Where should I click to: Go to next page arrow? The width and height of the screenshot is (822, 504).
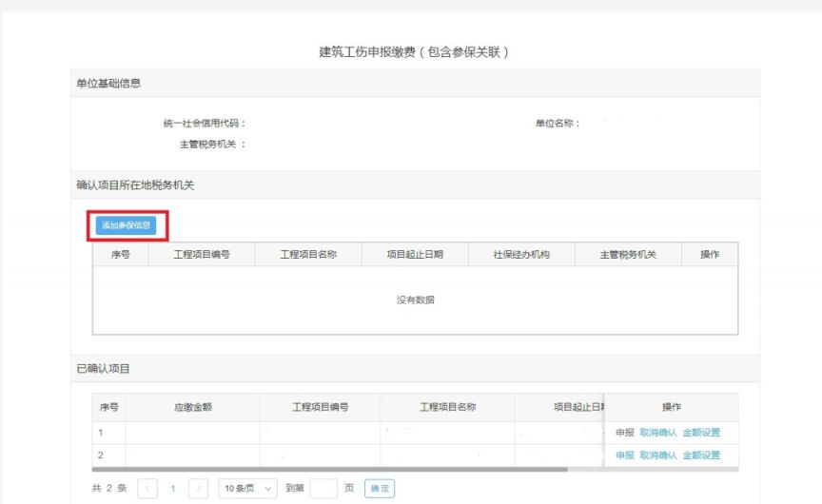point(198,488)
